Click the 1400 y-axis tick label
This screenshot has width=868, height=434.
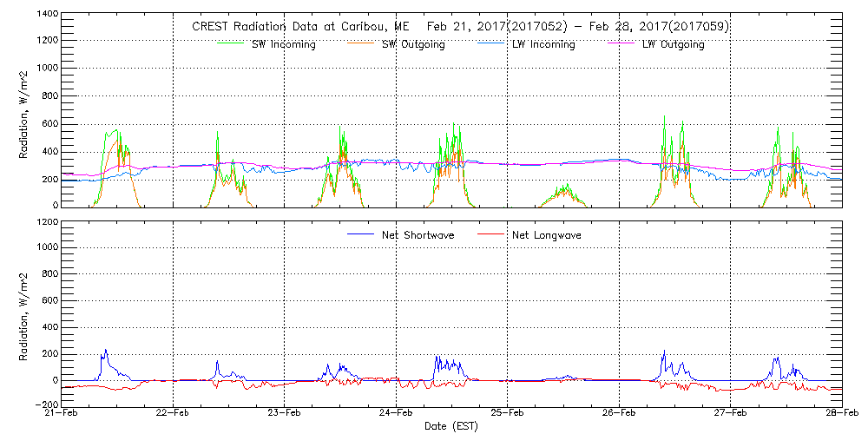pyautogui.click(x=47, y=15)
